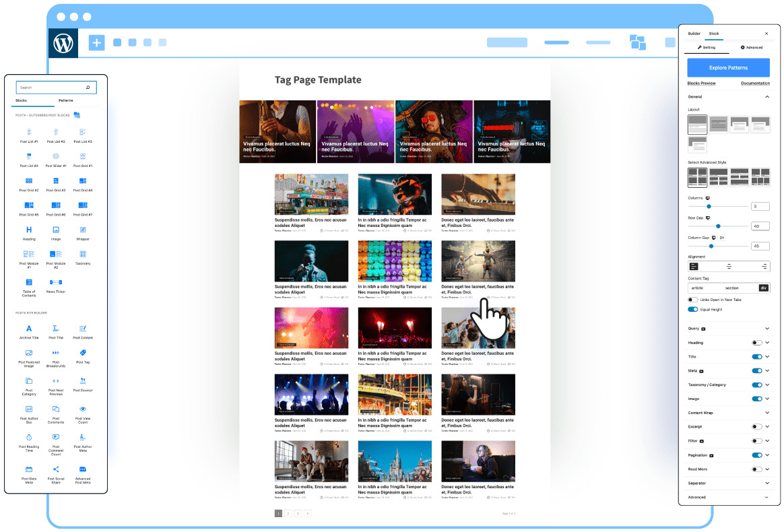Image resolution: width=784 pixels, height=532 pixels.
Task: Insert the Post Tag block
Action: (82, 356)
